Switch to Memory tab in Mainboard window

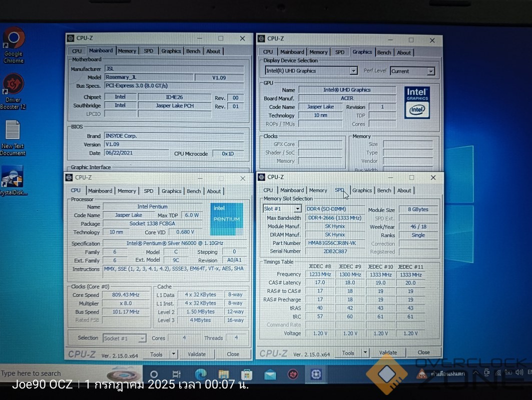click(x=127, y=51)
